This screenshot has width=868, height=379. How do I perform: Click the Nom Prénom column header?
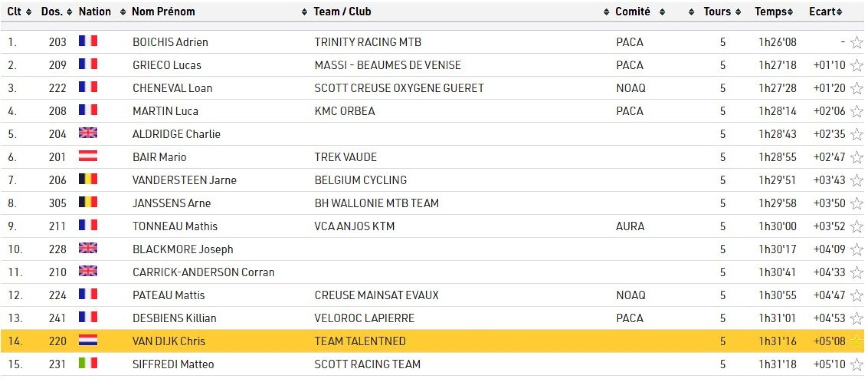(x=164, y=12)
